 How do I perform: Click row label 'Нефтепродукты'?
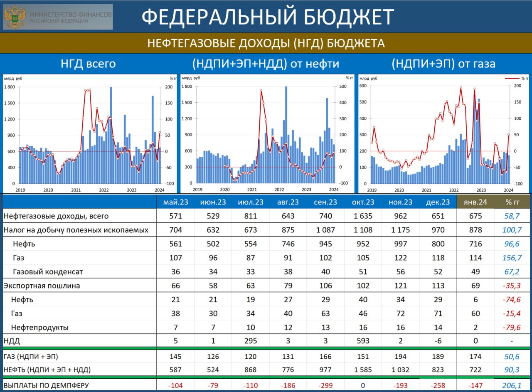pos(40,328)
